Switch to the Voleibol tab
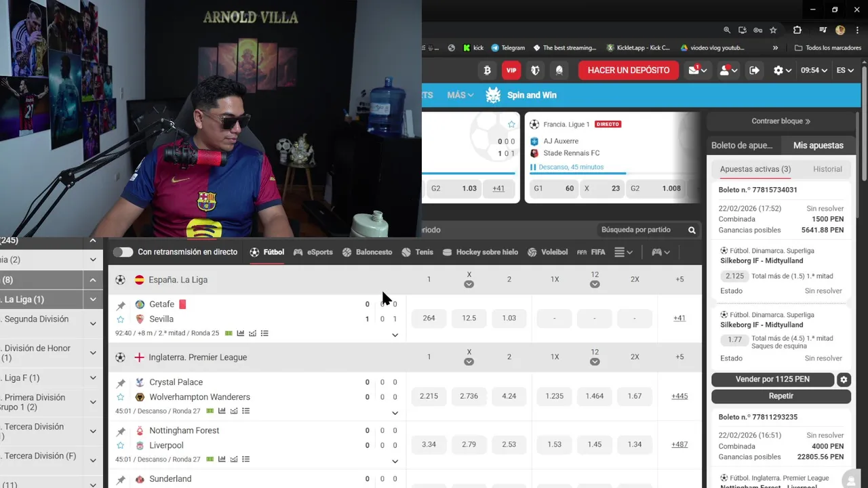This screenshot has height=488, width=868. point(547,252)
